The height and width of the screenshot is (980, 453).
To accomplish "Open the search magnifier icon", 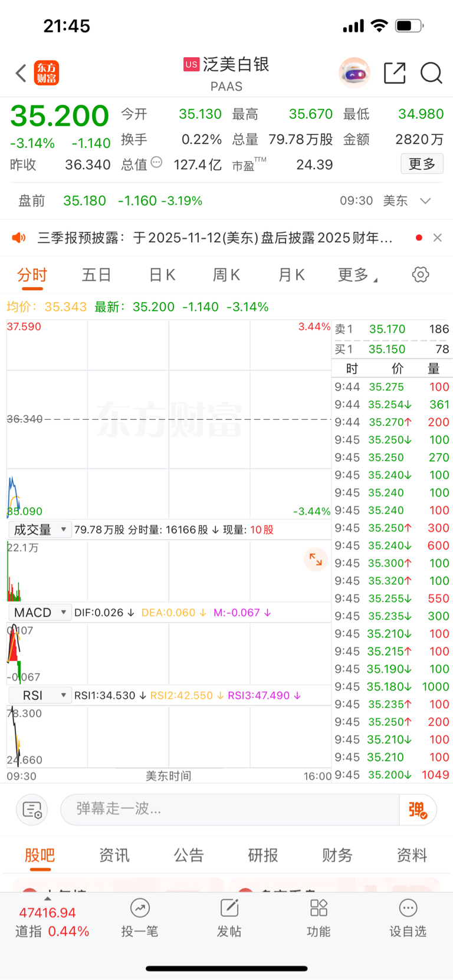I will coord(431,73).
